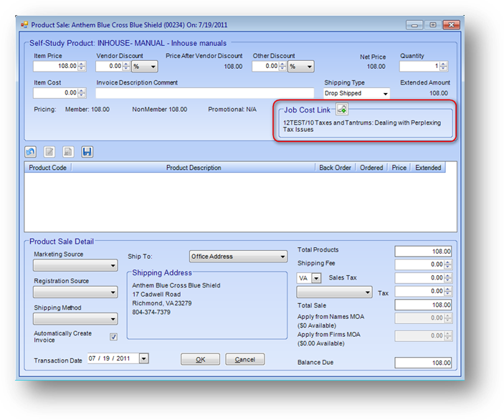Open the Shipping Method dropdown

75,319
